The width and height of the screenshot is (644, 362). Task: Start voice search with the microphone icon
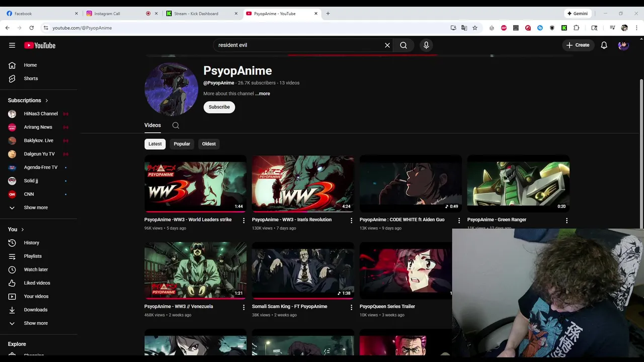tap(426, 45)
